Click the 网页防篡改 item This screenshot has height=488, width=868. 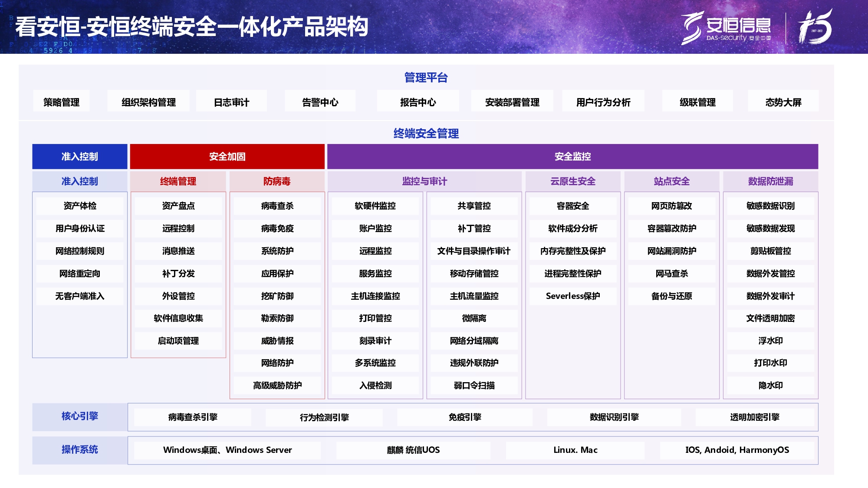tap(672, 206)
